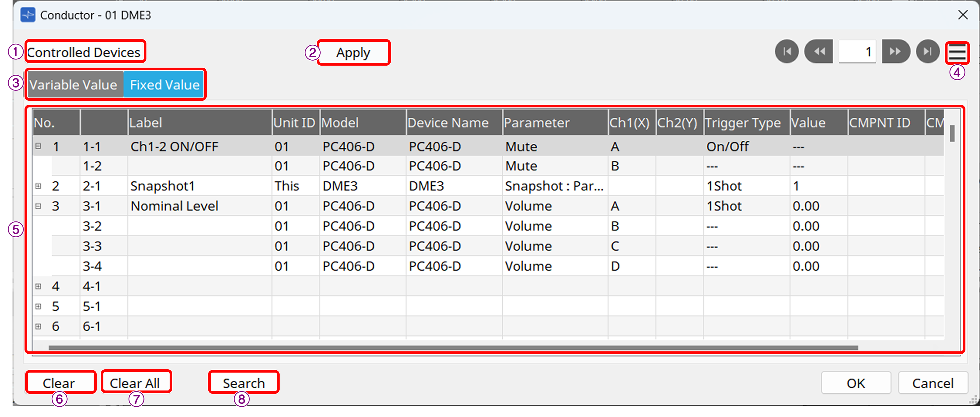Expand row 5 in the list
Viewport: 980px width, 417px height.
(38, 306)
